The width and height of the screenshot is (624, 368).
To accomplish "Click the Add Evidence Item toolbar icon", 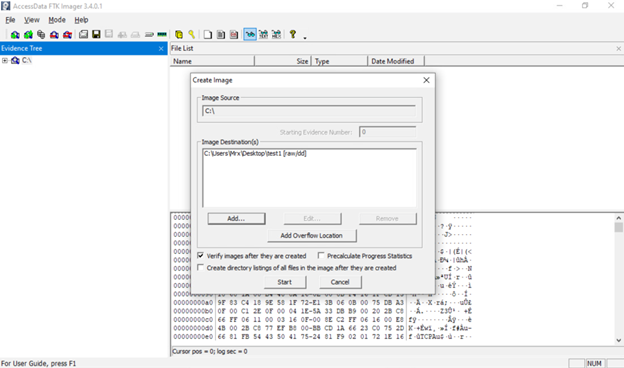I will point(15,35).
